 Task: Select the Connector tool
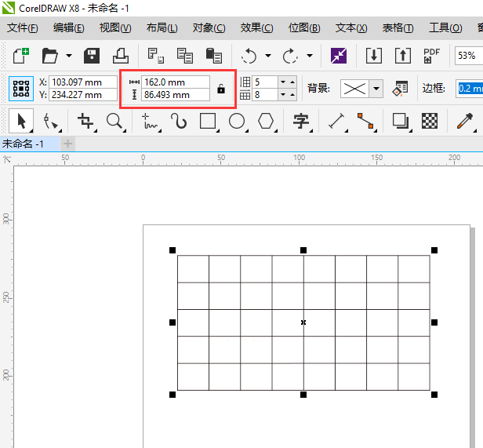click(x=365, y=121)
